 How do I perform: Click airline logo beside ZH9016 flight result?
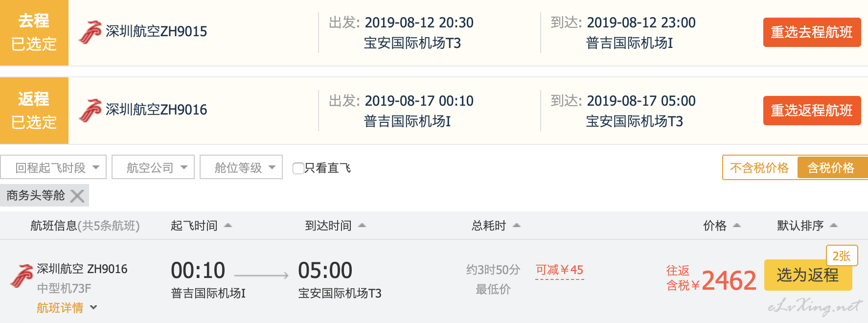pyautogui.click(x=22, y=276)
